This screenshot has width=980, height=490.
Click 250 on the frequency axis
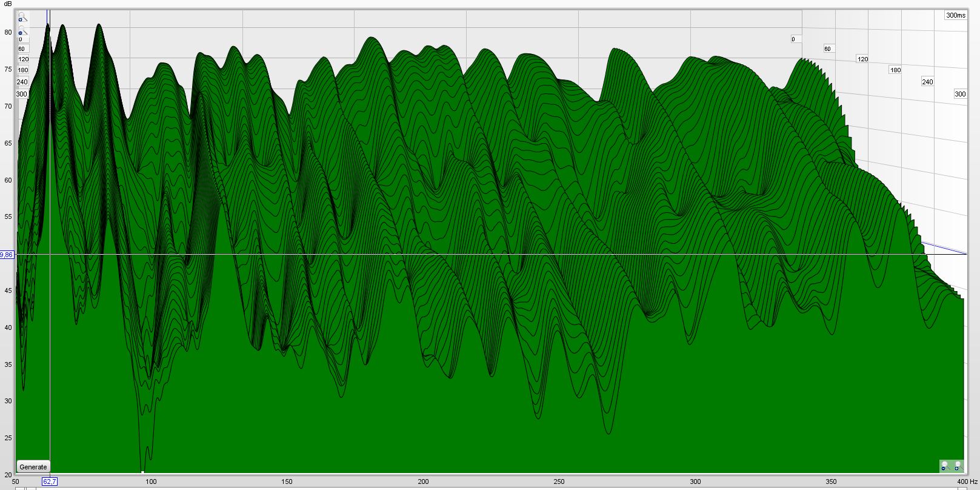click(559, 482)
